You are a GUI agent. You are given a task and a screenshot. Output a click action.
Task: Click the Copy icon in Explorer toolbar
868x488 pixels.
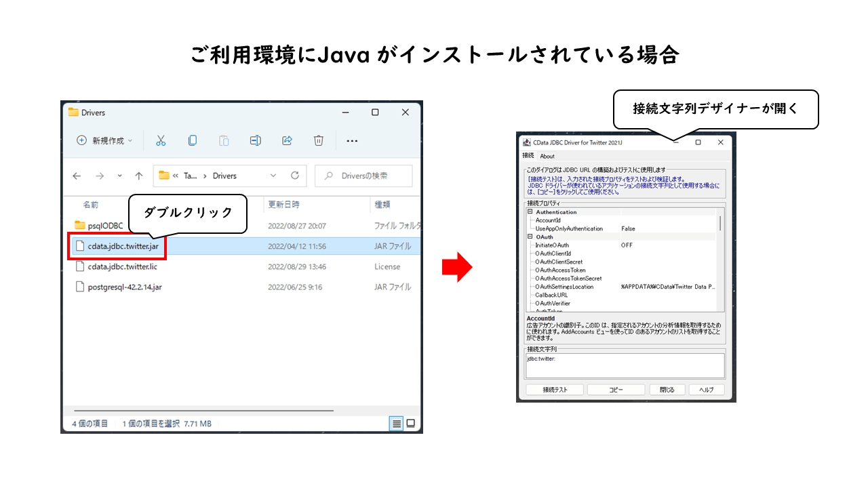[x=193, y=140]
